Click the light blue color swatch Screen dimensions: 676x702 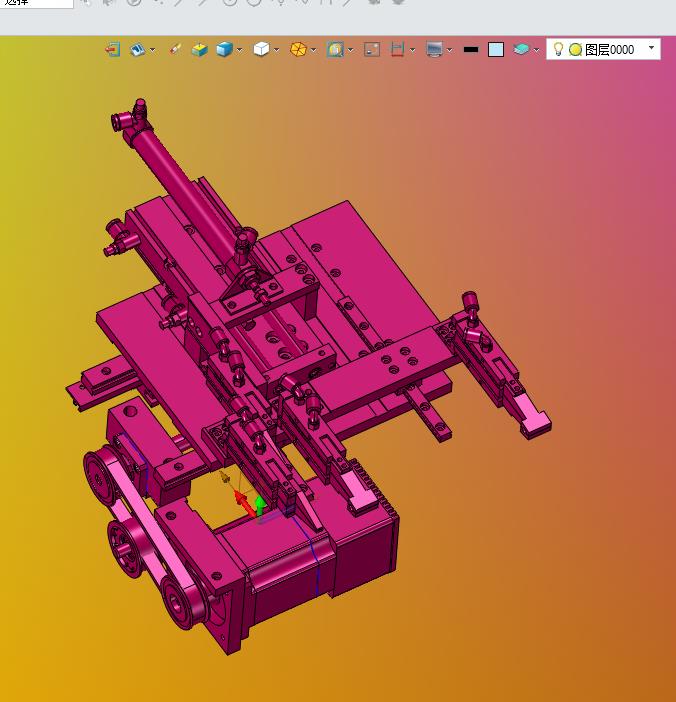pos(496,49)
